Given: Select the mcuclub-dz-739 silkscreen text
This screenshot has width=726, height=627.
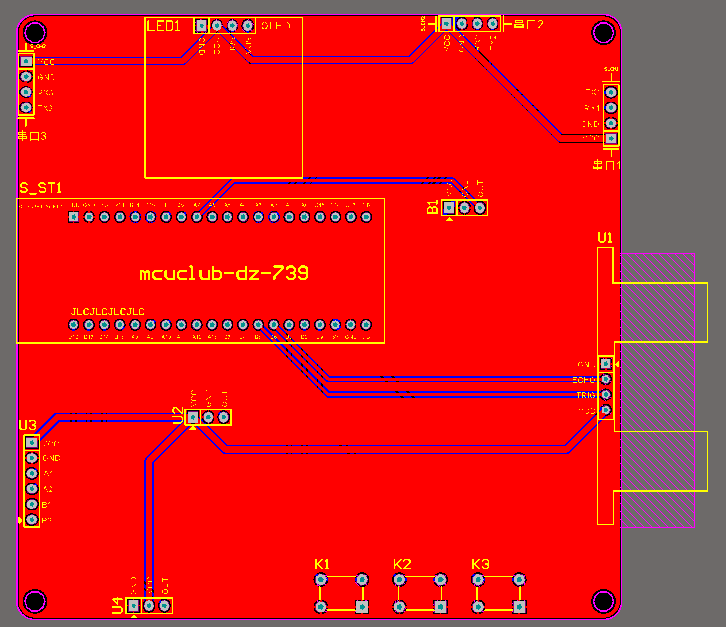Looking at the screenshot, I should tap(224, 273).
